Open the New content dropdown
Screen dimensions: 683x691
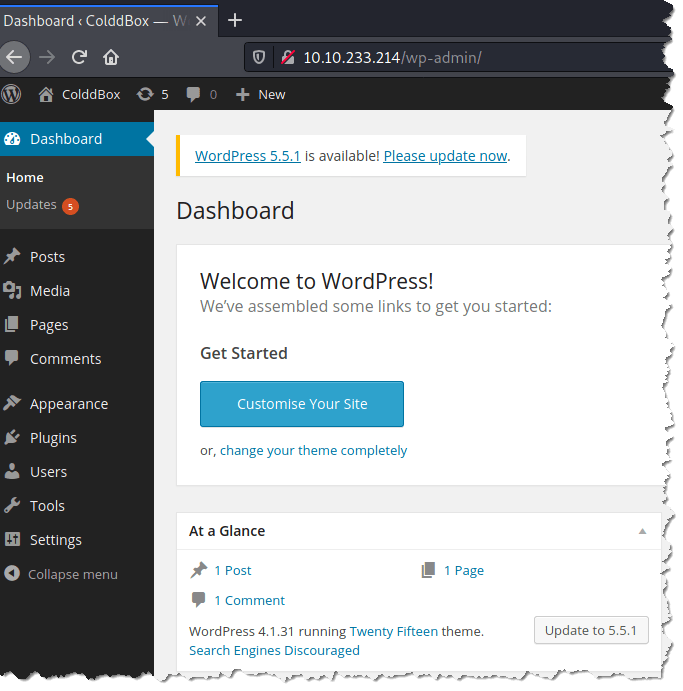click(x=261, y=94)
